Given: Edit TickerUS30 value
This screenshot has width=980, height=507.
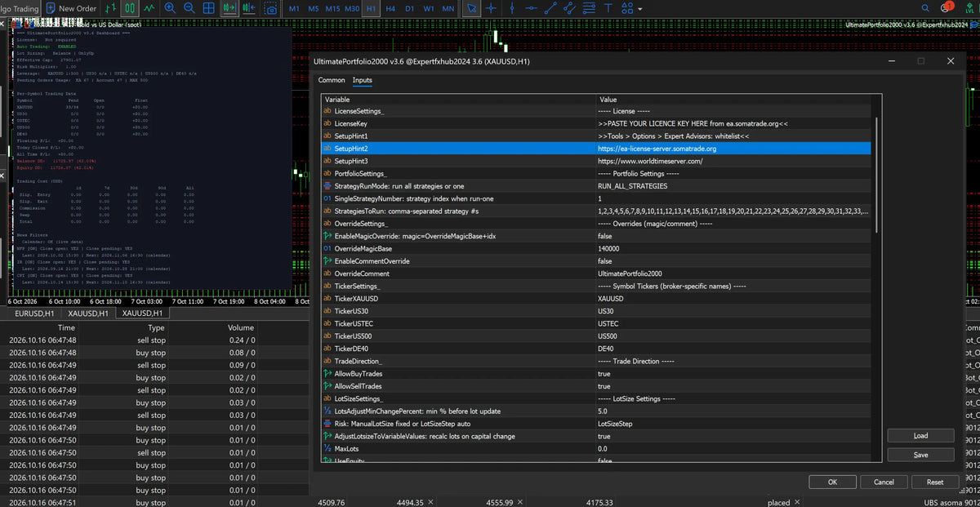Looking at the screenshot, I should 733,311.
